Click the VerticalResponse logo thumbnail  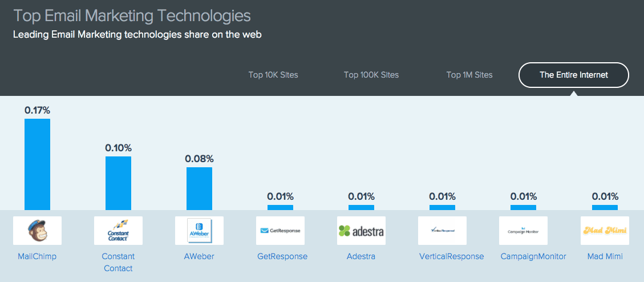click(442, 231)
